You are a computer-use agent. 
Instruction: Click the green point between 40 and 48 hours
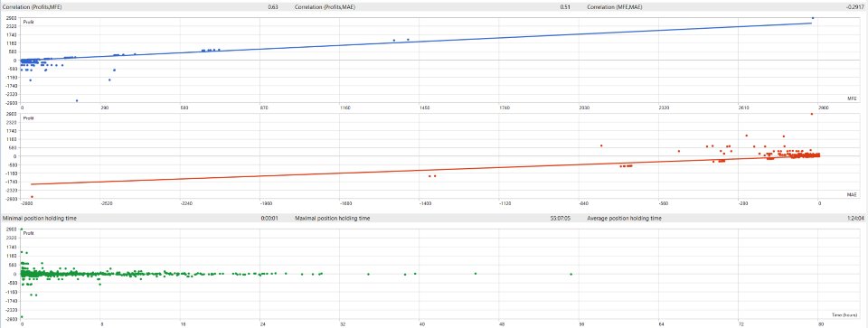point(476,273)
